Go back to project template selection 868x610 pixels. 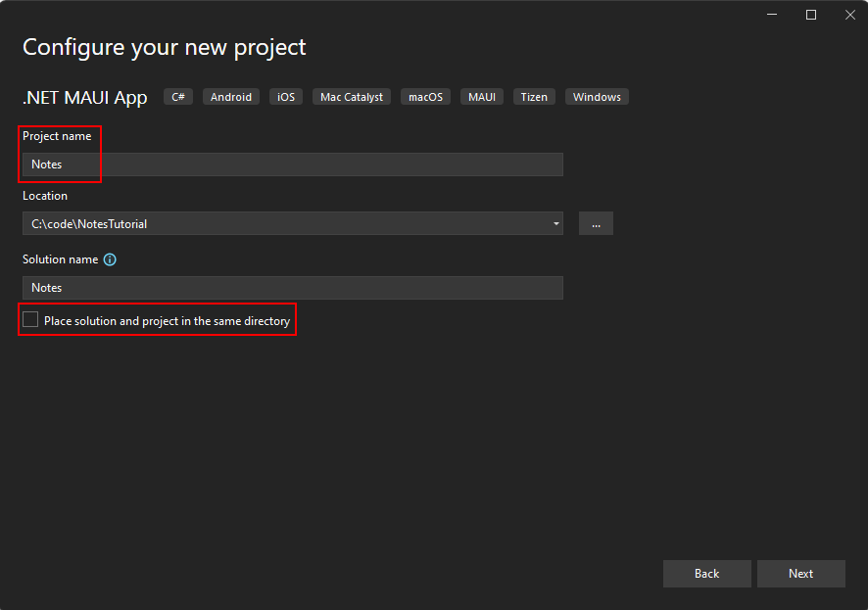coord(706,573)
